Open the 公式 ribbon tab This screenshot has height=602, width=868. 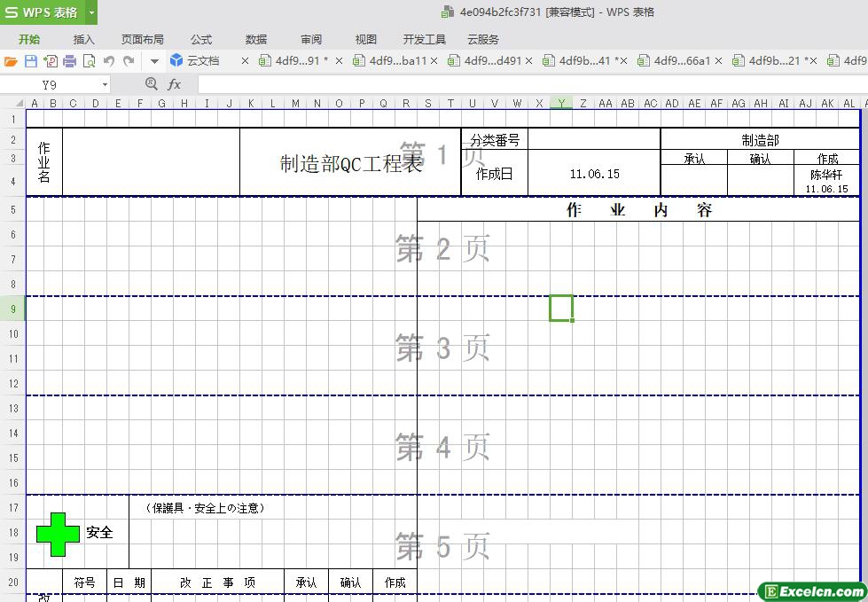(x=201, y=39)
